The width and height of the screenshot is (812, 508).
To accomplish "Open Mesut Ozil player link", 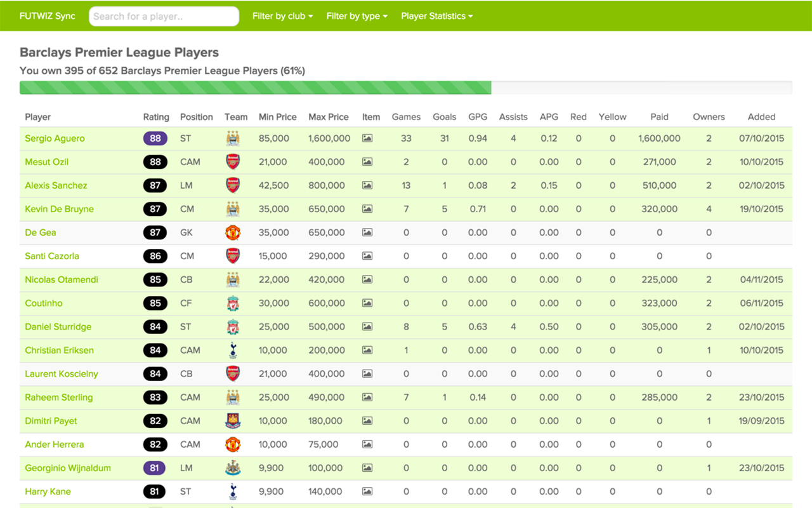I will click(x=47, y=162).
